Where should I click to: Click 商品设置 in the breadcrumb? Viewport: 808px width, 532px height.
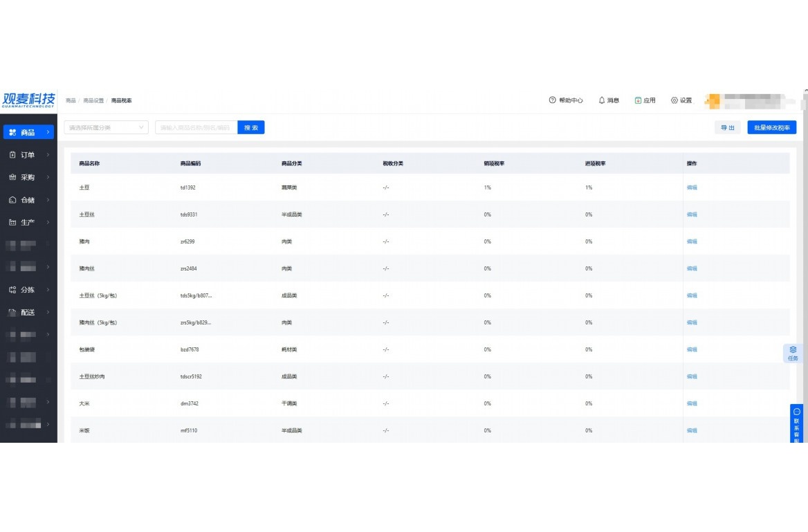pyautogui.click(x=93, y=100)
